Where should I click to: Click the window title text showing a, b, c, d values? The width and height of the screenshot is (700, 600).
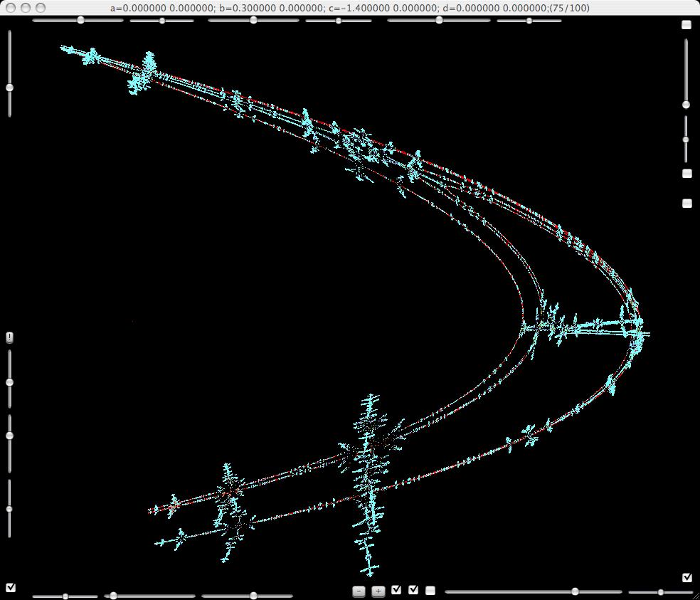pos(349,8)
